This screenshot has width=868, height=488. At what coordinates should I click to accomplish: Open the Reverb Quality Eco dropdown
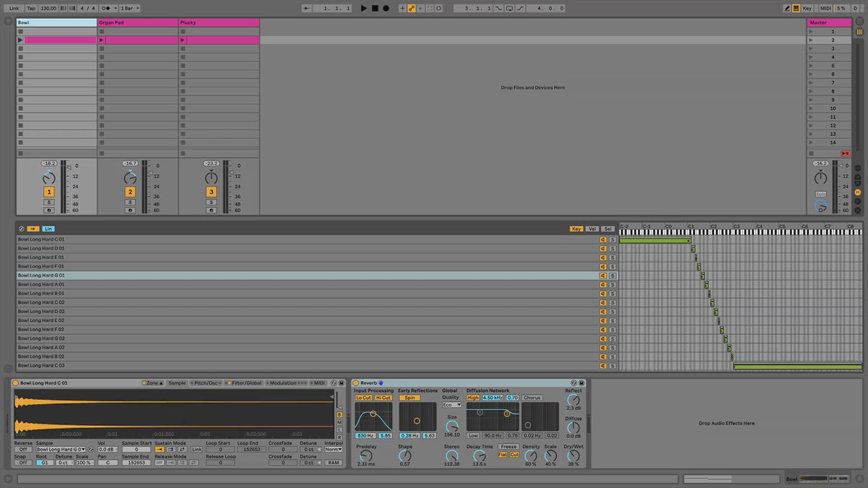[451, 405]
